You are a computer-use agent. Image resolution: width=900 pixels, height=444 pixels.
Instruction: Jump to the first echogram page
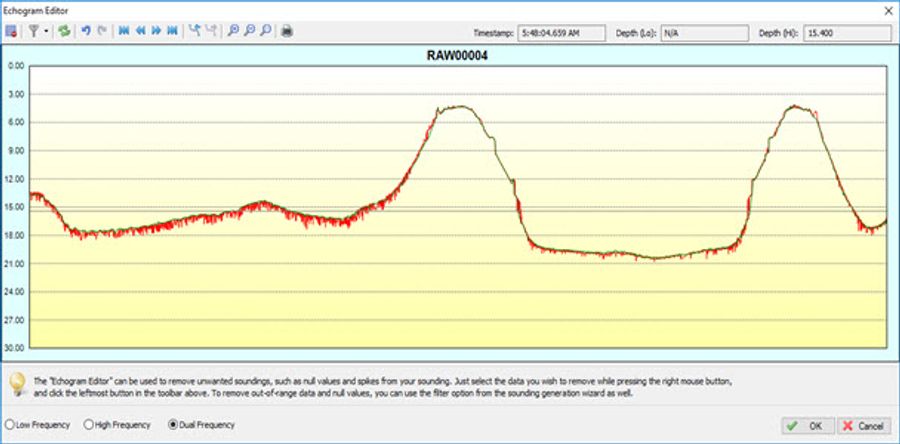[123, 31]
